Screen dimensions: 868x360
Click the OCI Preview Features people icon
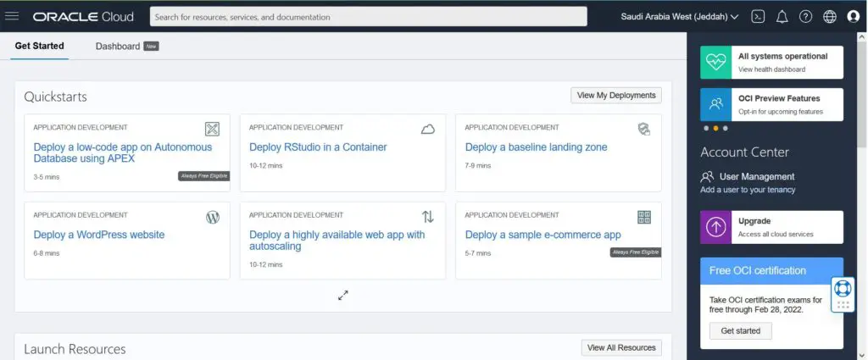pyautogui.click(x=715, y=104)
